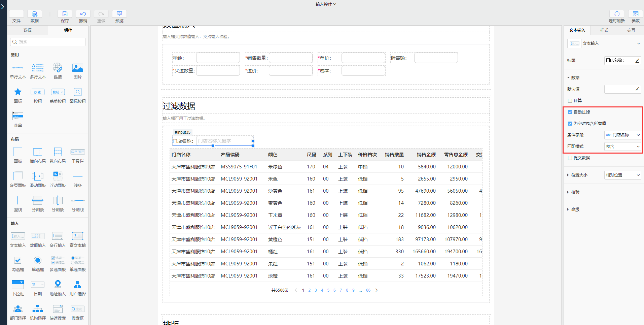Uncheck the 自动过滤 checkbox
Screen dimensions: 644x325
pyautogui.click(x=570, y=112)
